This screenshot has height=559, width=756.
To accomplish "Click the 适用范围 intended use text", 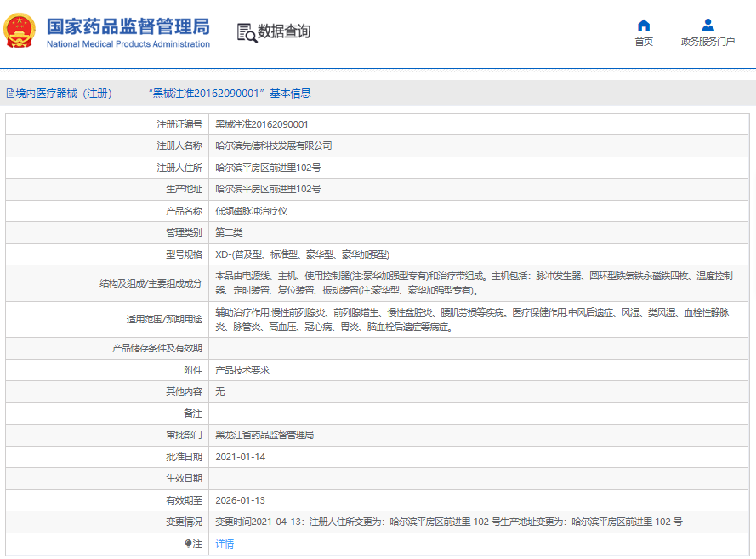I will (472, 319).
